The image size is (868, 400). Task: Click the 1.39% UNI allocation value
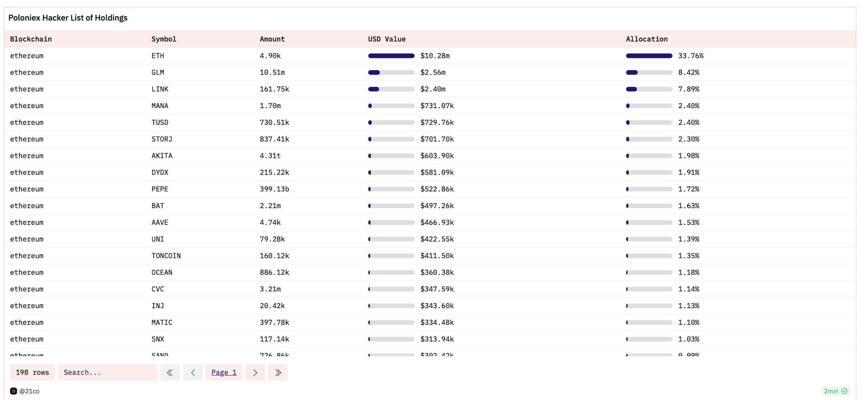[689, 239]
